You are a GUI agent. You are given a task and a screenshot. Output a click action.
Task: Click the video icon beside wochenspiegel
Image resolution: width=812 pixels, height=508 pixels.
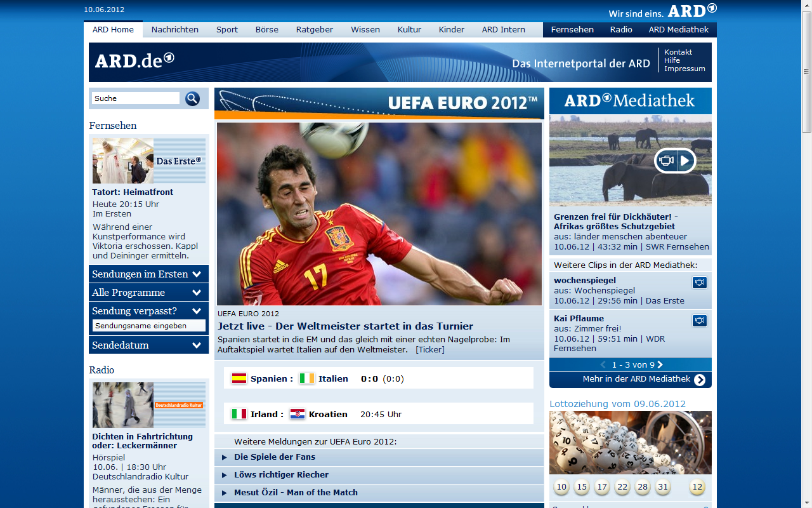(x=700, y=283)
